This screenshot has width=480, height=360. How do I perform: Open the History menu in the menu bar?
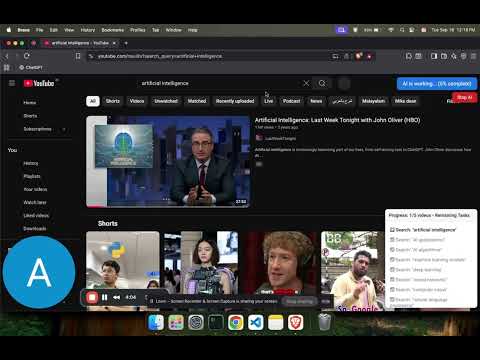coord(88,30)
